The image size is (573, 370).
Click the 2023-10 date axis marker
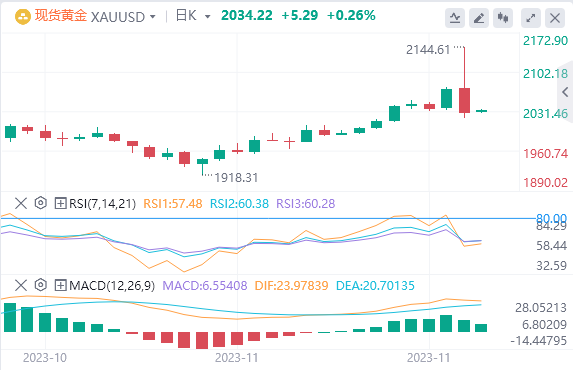point(45,358)
